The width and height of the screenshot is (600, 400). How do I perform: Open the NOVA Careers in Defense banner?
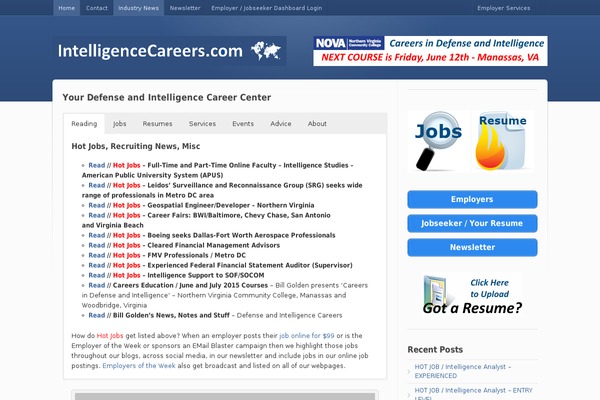(430, 51)
